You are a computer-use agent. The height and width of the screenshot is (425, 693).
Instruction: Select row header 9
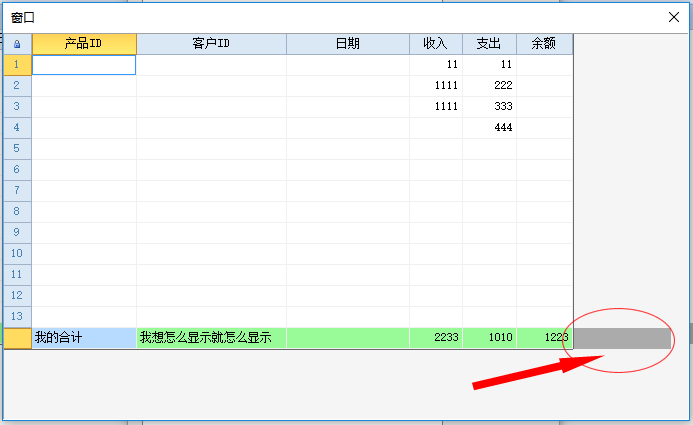point(17,233)
